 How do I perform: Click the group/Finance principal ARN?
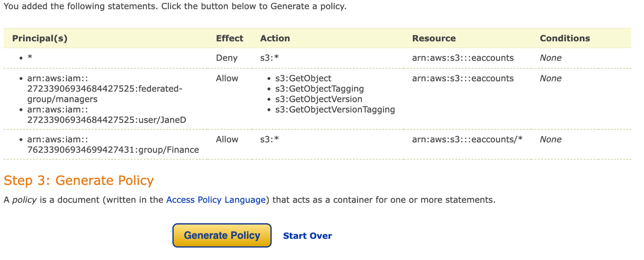click(x=113, y=145)
